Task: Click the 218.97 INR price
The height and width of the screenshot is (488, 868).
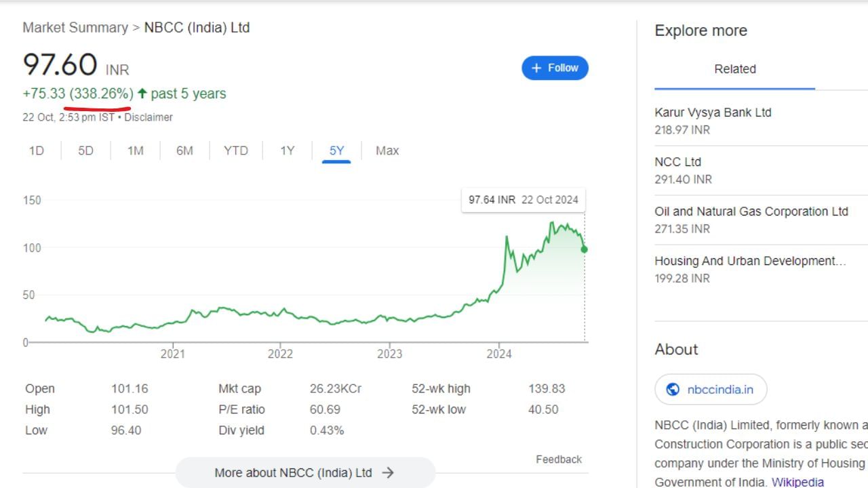Action: pos(682,130)
